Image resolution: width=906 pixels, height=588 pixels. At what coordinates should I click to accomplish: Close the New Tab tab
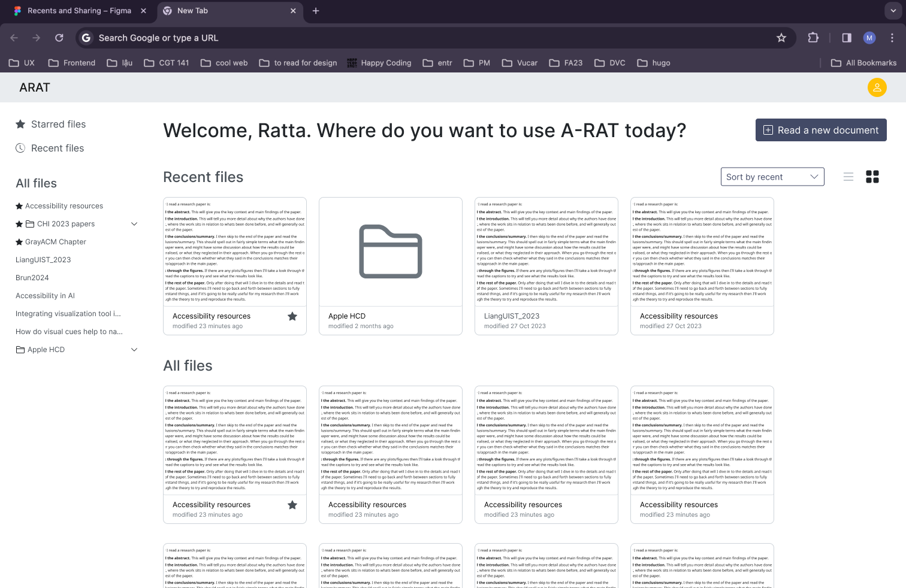point(293,11)
